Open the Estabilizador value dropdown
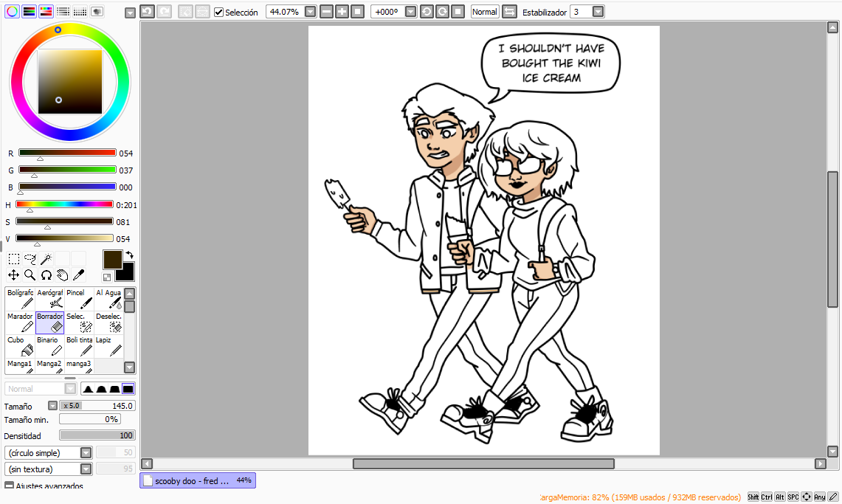This screenshot has height=504, width=842. 598,12
